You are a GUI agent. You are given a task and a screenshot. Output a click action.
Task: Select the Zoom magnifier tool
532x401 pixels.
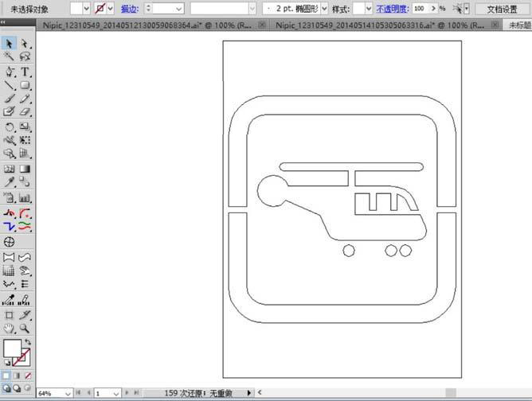(x=25, y=328)
